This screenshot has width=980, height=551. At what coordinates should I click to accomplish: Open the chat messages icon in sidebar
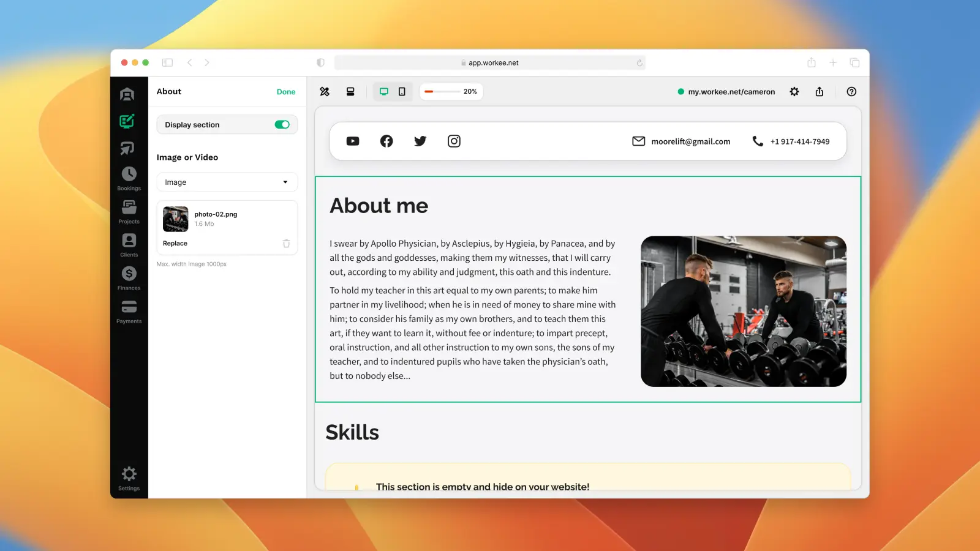point(127,148)
